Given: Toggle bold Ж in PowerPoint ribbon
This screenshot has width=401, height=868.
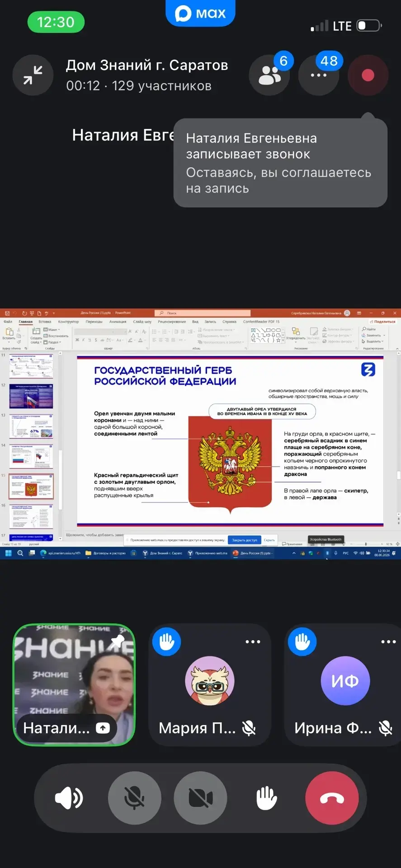Looking at the screenshot, I should (x=77, y=340).
